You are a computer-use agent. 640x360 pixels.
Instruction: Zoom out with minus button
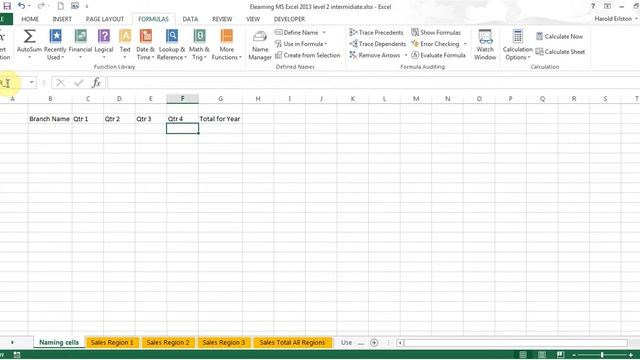pos(573,355)
